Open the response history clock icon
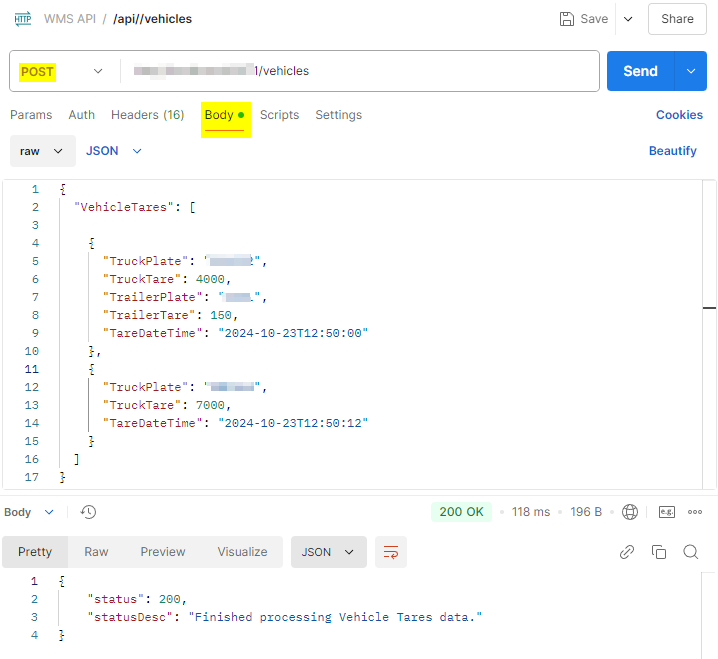 tap(88, 512)
